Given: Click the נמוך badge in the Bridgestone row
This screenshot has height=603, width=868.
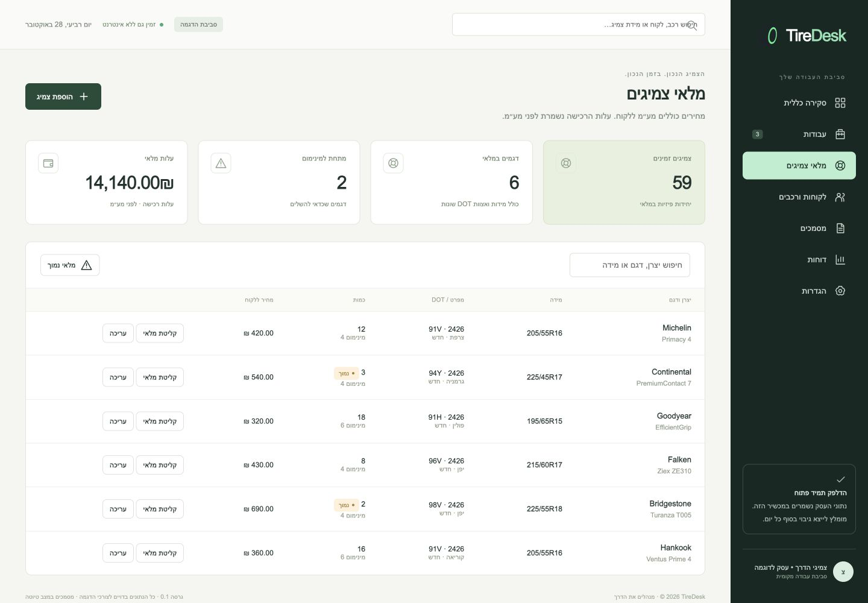Looking at the screenshot, I should click(x=346, y=505).
